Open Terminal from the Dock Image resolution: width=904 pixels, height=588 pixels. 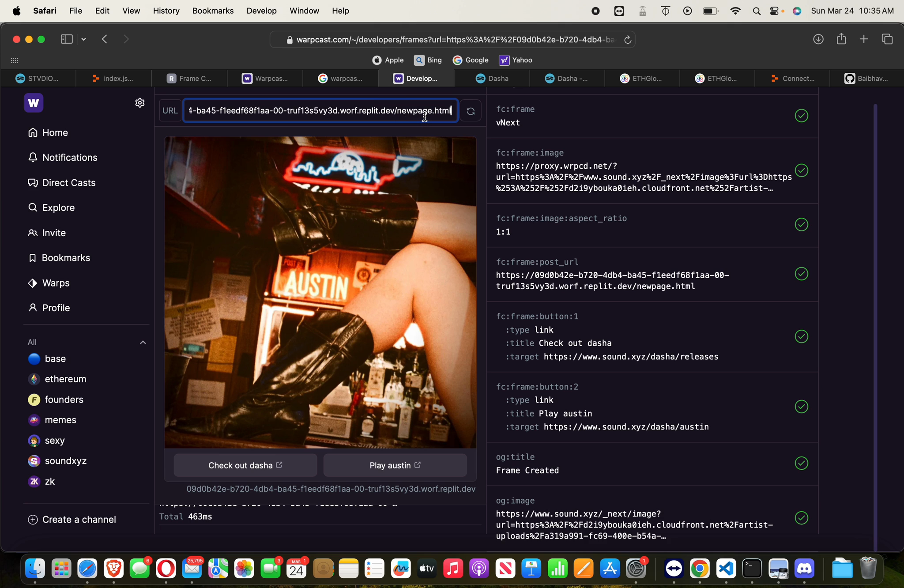pos(752,568)
